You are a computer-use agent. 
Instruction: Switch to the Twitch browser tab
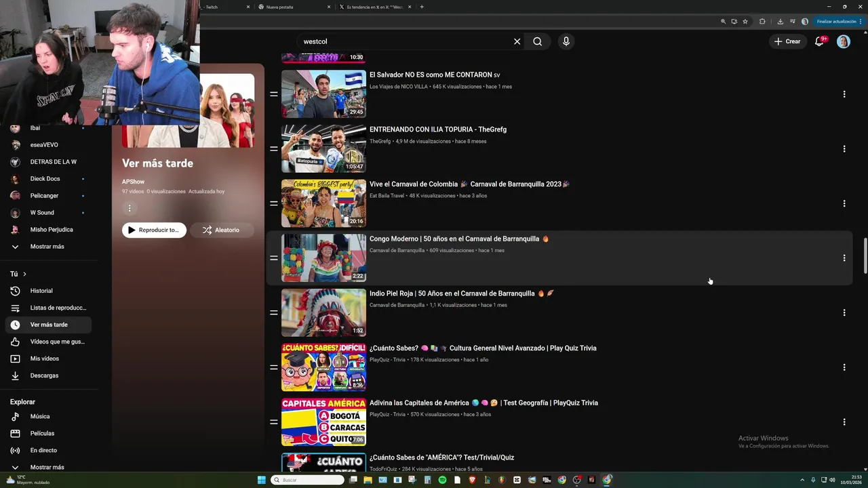(x=226, y=7)
